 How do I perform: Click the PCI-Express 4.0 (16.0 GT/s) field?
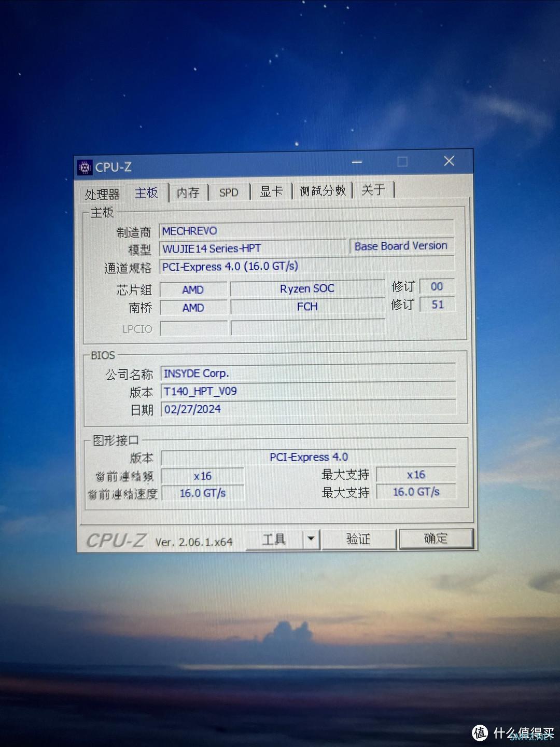click(x=306, y=266)
